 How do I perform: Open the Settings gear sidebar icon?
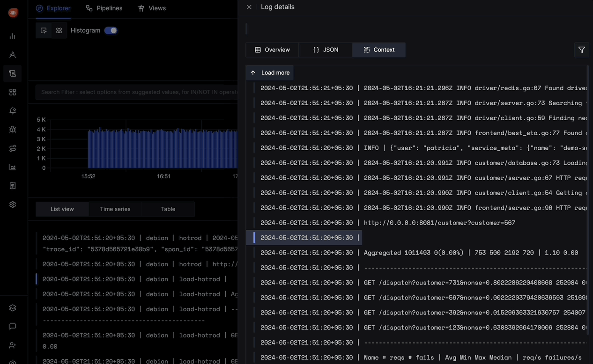(x=13, y=204)
